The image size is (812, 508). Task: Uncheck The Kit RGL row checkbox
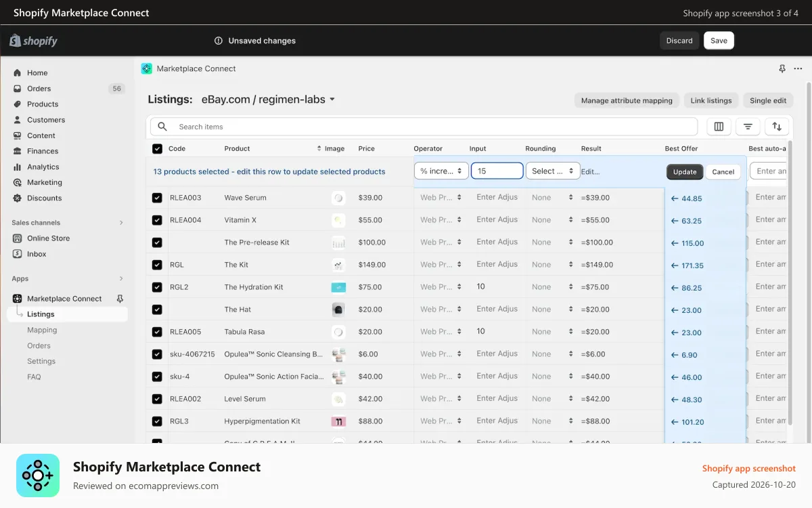[x=157, y=265]
